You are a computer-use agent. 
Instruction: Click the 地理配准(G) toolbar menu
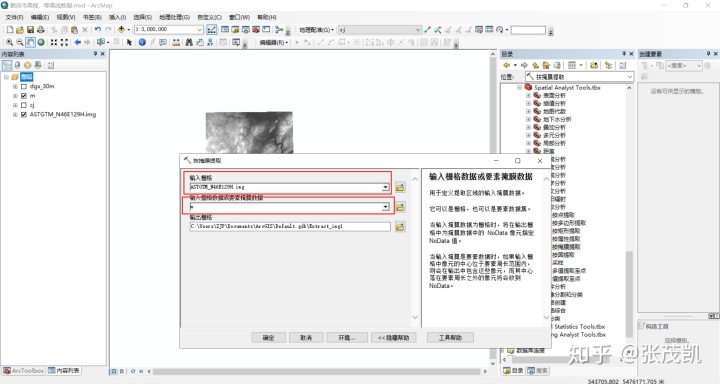coord(316,30)
